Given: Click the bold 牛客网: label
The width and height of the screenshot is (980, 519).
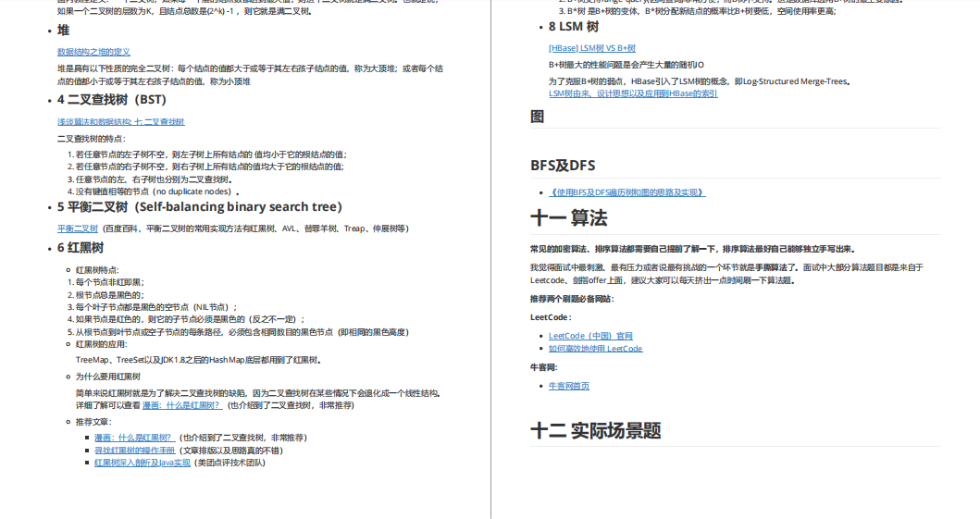Looking at the screenshot, I should [544, 367].
